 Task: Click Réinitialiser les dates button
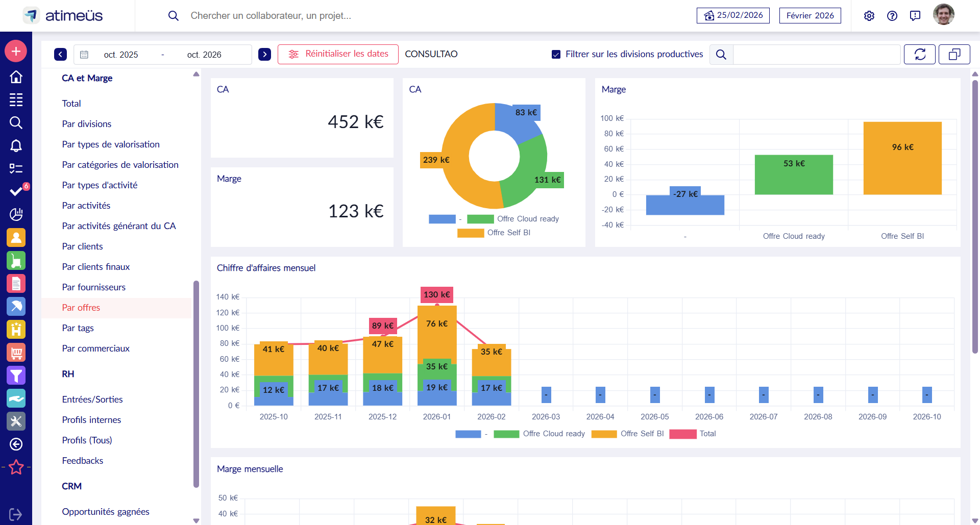[338, 54]
